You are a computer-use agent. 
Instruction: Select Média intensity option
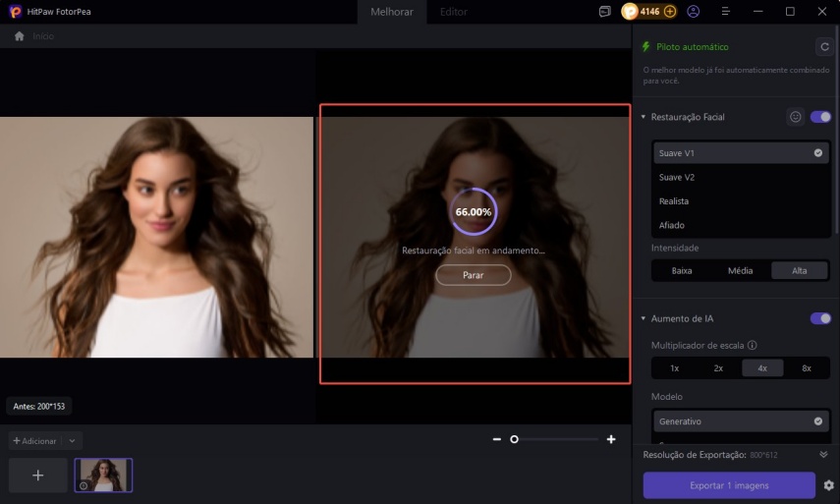click(x=740, y=270)
